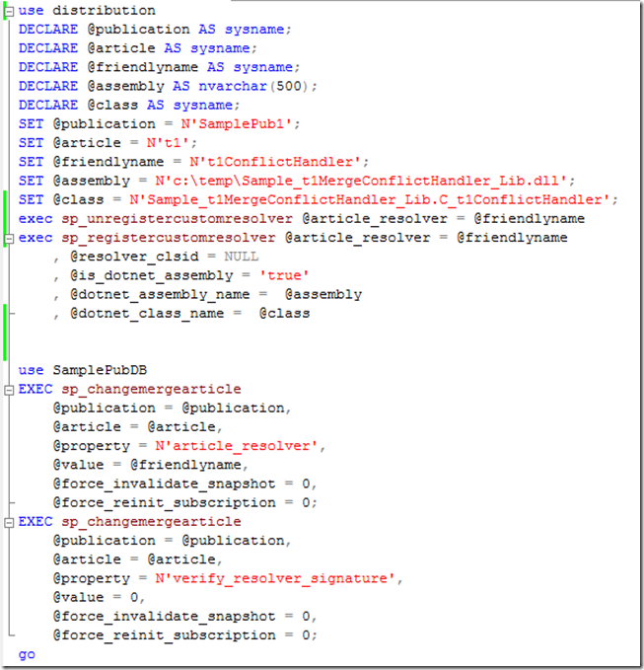Click the string N'article_resolver'
This screenshot has height=670, width=644.
[236, 446]
